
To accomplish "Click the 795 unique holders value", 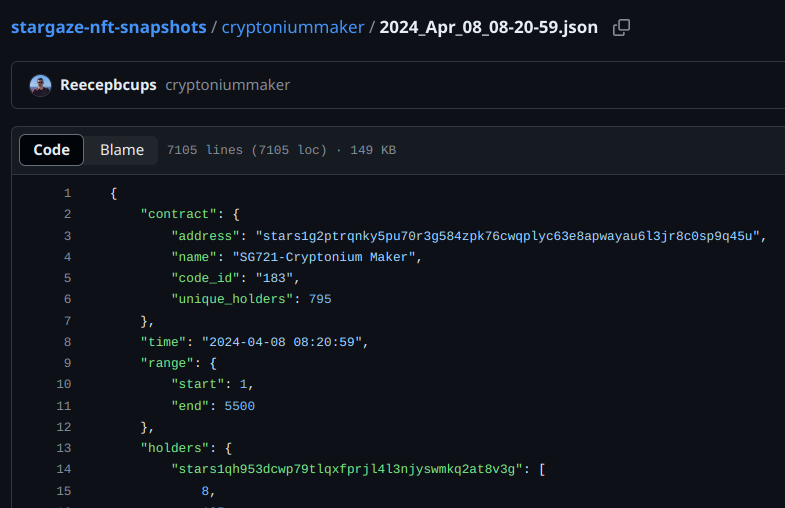I will pyautogui.click(x=320, y=299).
